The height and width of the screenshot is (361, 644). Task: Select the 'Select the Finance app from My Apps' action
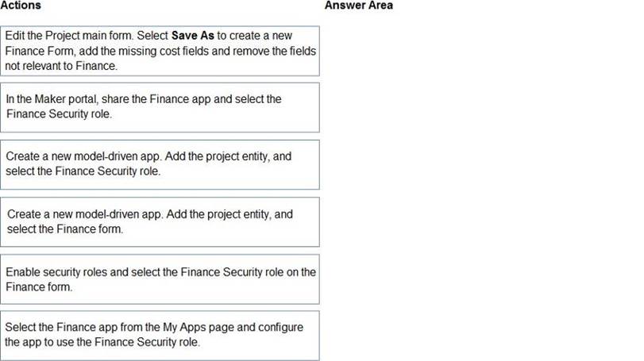160,336
